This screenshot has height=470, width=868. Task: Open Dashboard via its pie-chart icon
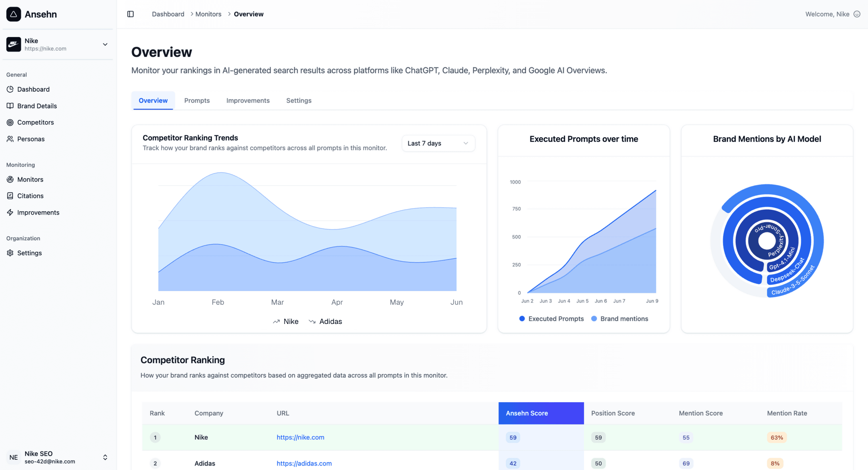pos(10,89)
